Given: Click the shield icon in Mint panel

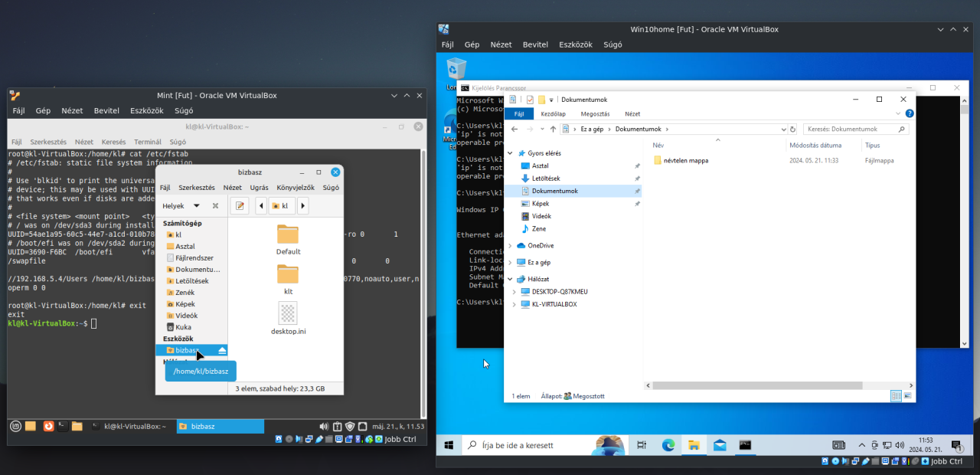Looking at the screenshot, I should click(350, 426).
